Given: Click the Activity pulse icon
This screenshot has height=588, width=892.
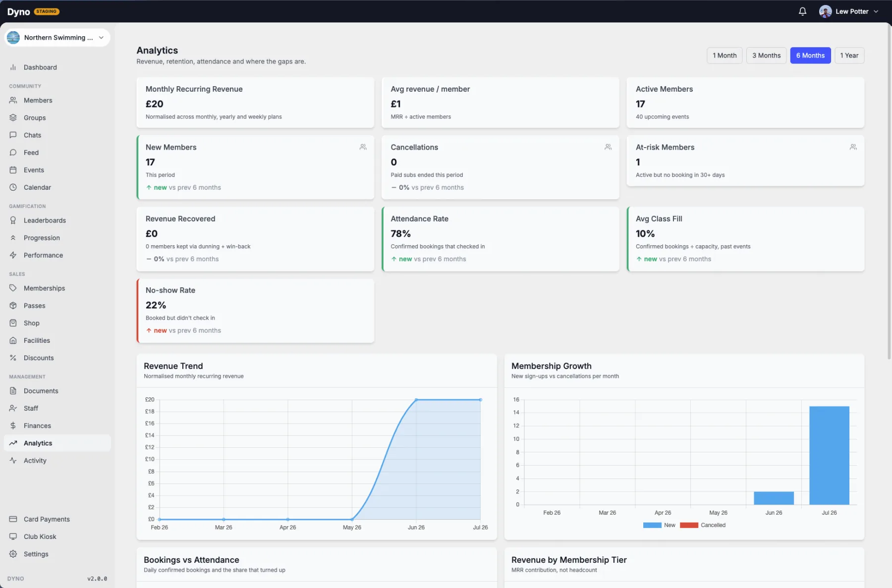Looking at the screenshot, I should point(13,460).
